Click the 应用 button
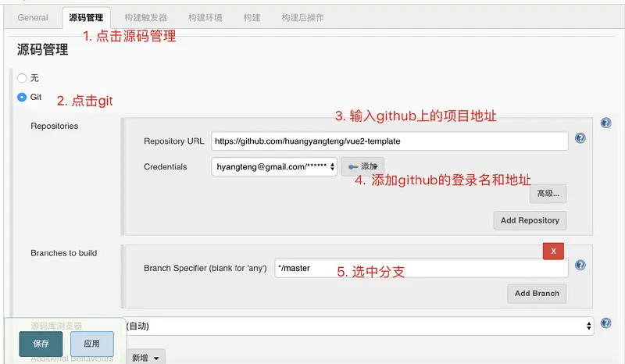 point(92,344)
